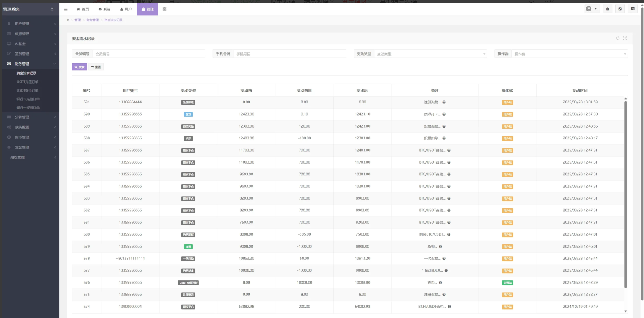Image resolution: width=644 pixels, height=318 pixels.
Task: Open the 变动类型 dropdown
Action: pos(430,54)
